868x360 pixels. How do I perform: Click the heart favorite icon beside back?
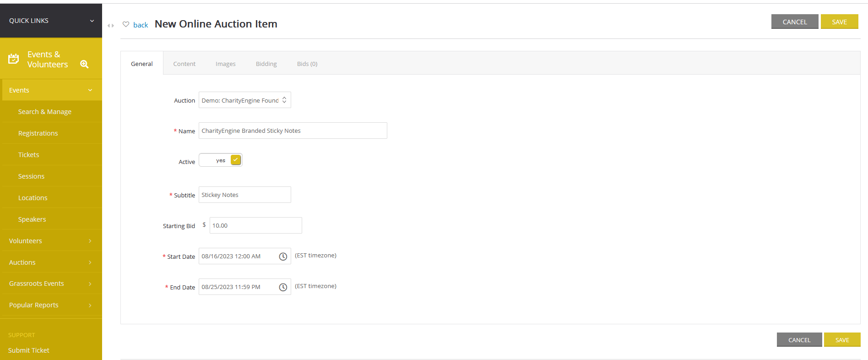126,24
